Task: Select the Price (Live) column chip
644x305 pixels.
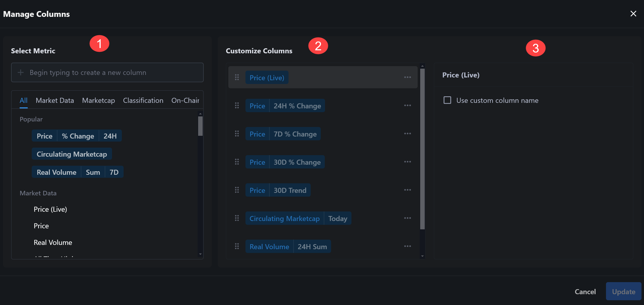Action: (267, 77)
